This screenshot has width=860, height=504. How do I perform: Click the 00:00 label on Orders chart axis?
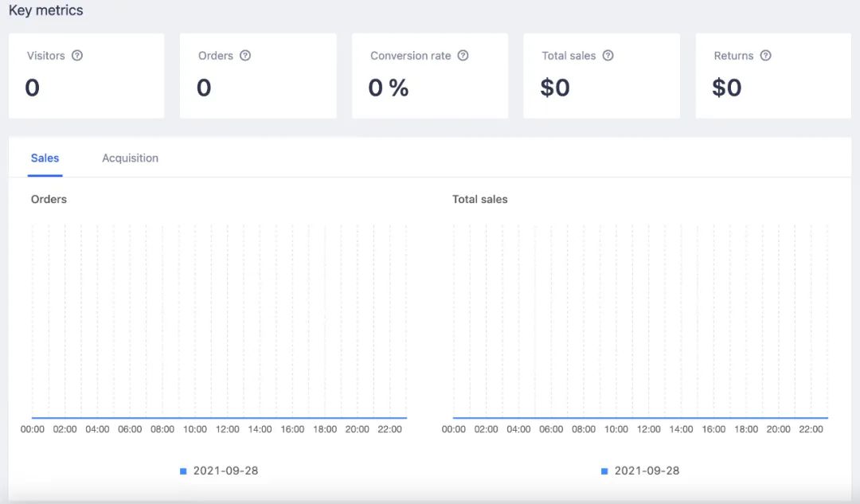click(x=33, y=429)
